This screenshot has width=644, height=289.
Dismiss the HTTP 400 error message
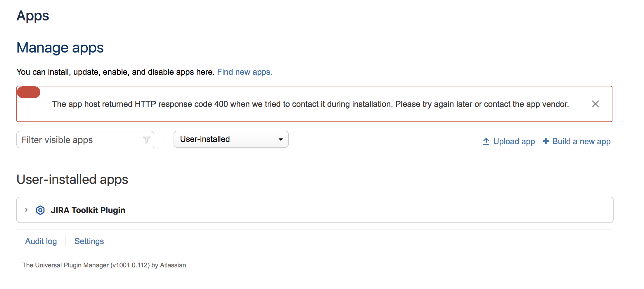pyautogui.click(x=595, y=104)
